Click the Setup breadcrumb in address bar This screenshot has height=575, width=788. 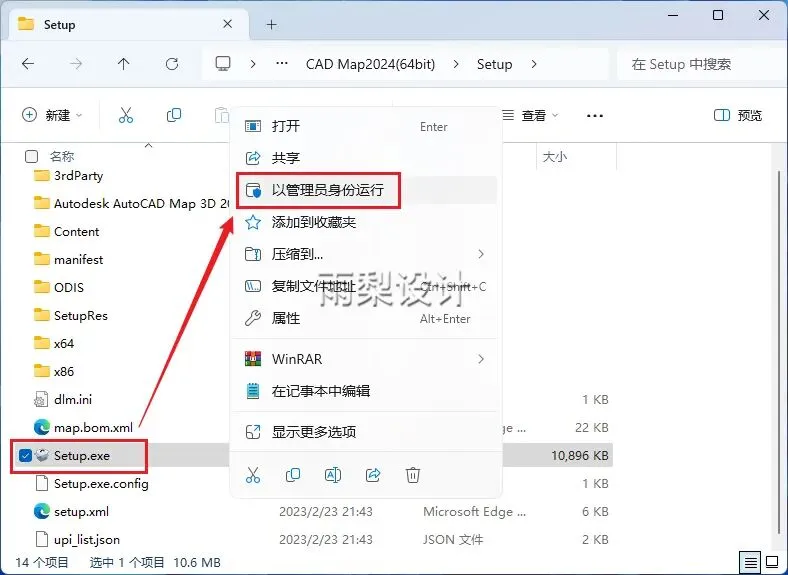[x=495, y=64]
